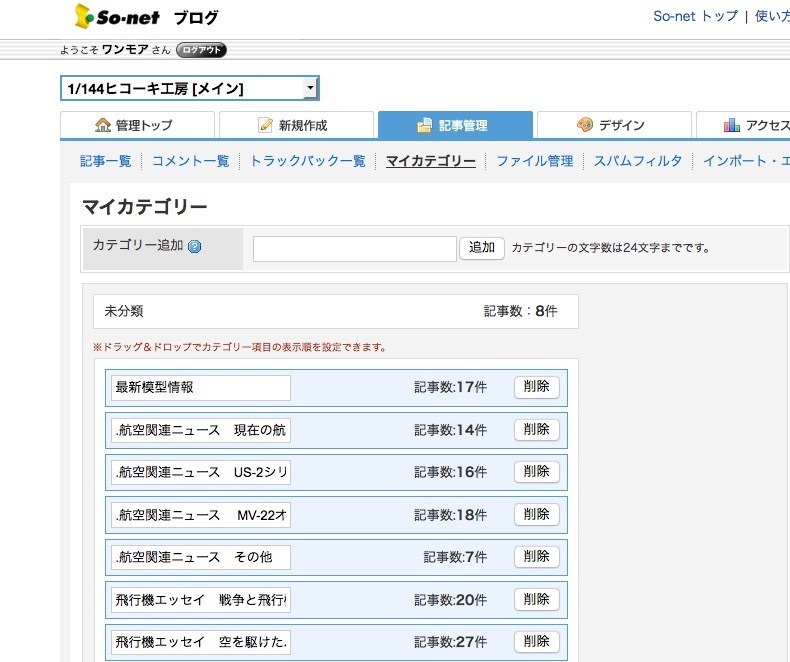Click the palette icon on デザイン tab
Viewport: 790px width, 662px height.
584,125
